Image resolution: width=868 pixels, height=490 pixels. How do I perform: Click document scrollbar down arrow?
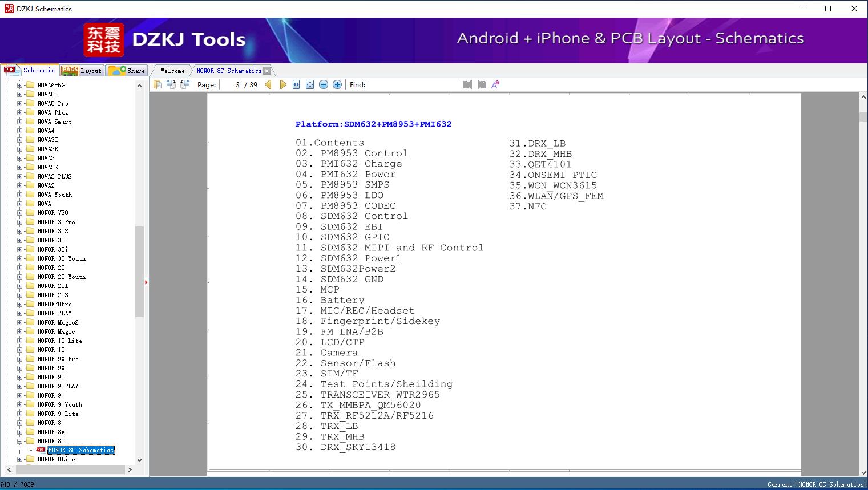[863, 472]
